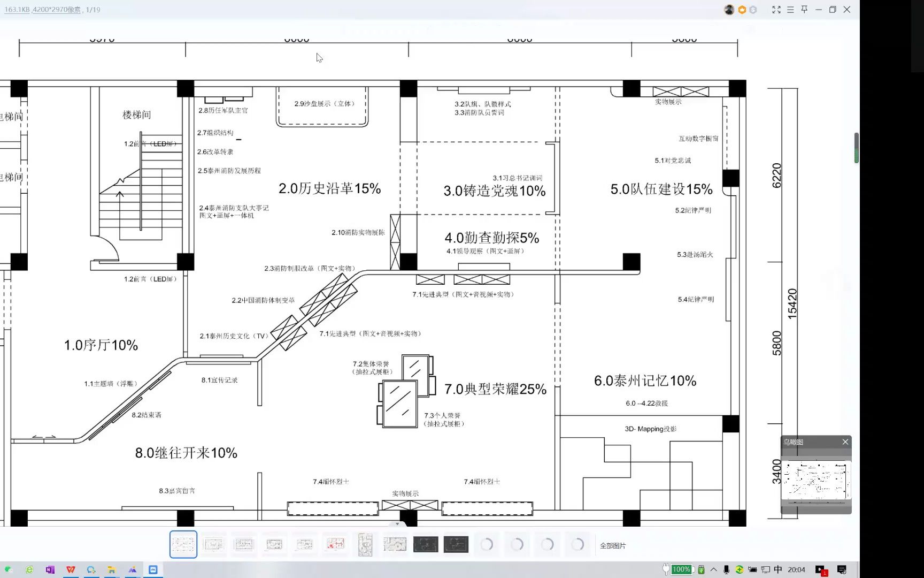Open the third filmstrip thumbnail

[x=244, y=545]
